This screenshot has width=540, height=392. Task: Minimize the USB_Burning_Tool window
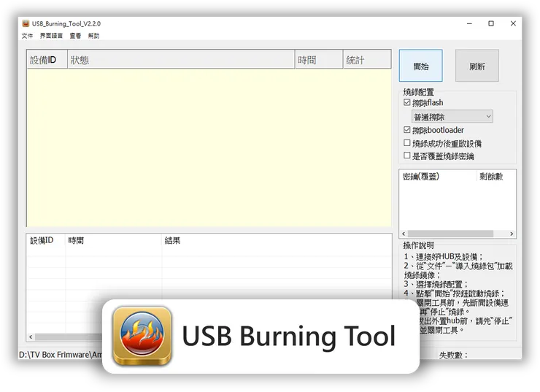pyautogui.click(x=469, y=23)
